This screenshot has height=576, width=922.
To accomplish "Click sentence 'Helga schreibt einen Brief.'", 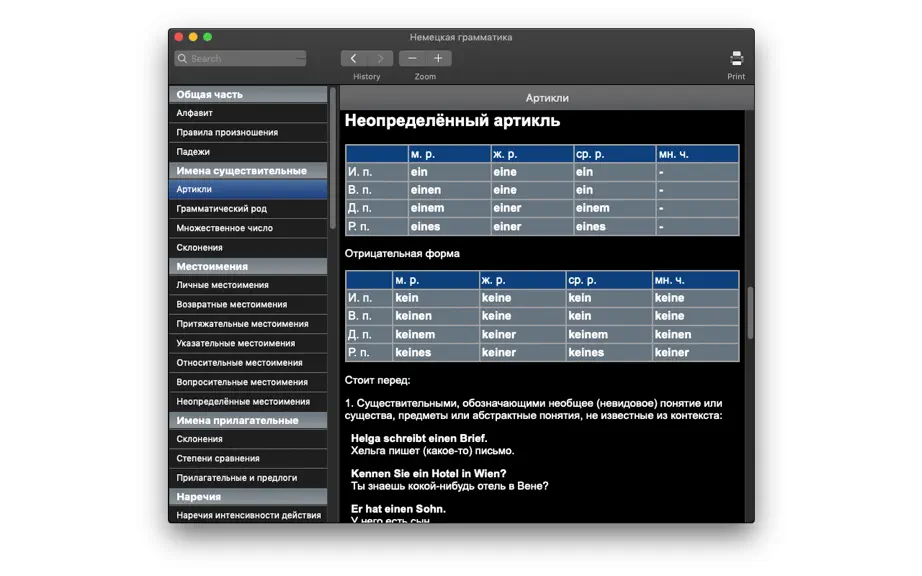I will click(419, 438).
